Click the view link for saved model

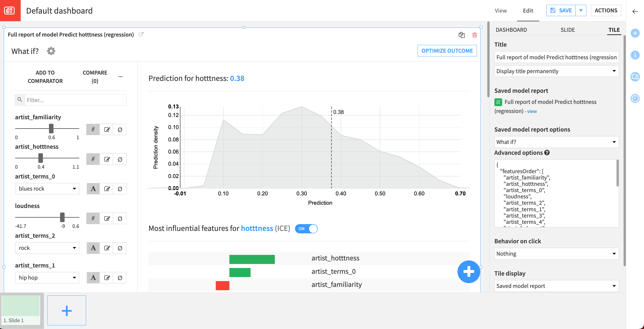532,111
